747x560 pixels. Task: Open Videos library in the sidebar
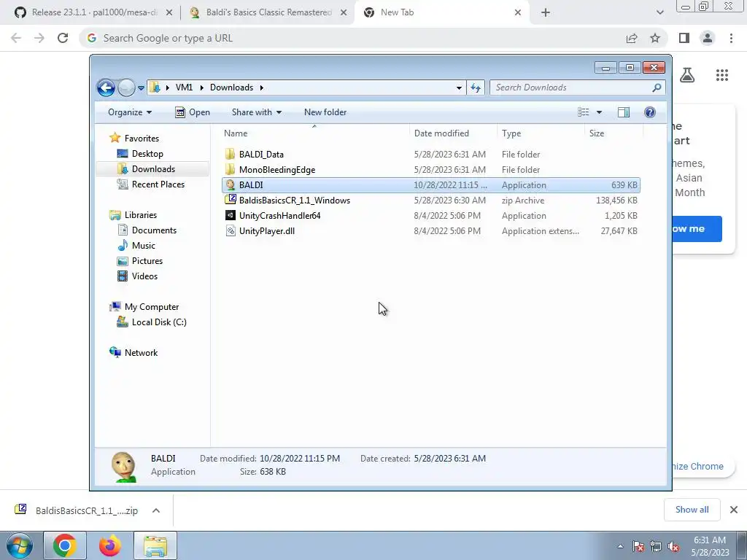(x=144, y=276)
